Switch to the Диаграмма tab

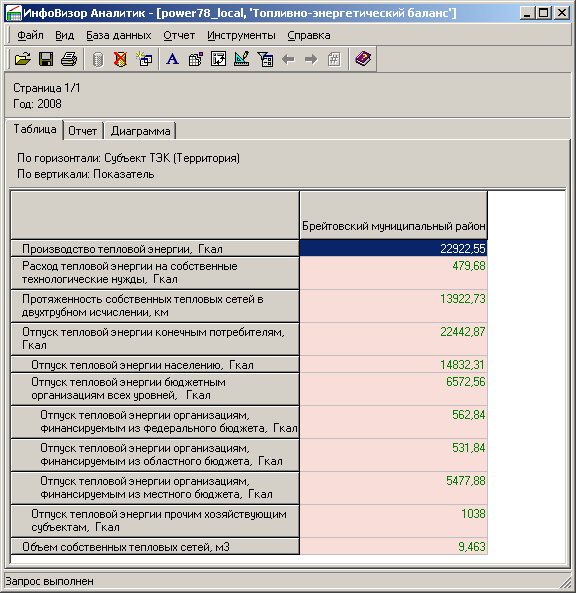140,131
